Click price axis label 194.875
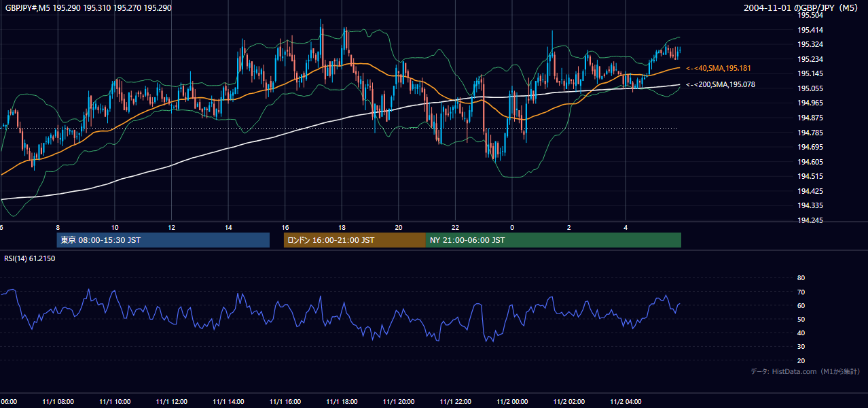 coord(810,118)
